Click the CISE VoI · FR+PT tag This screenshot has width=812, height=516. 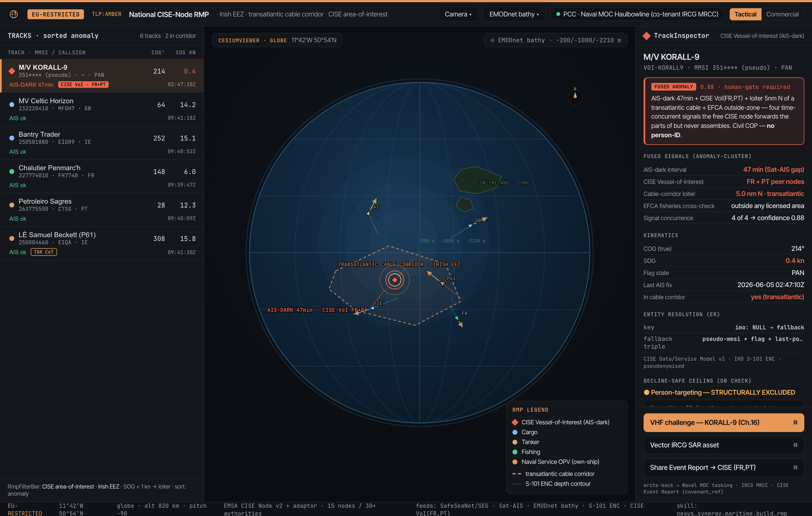coord(83,85)
